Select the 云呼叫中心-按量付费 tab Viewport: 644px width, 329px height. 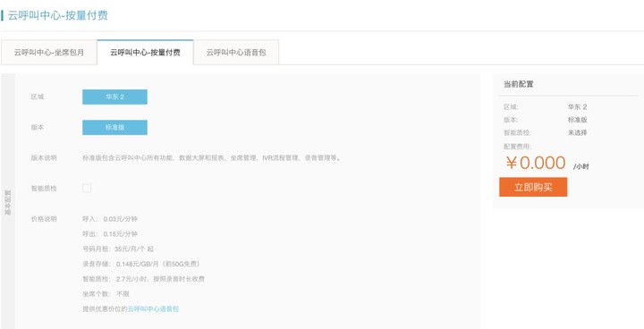pyautogui.click(x=145, y=53)
